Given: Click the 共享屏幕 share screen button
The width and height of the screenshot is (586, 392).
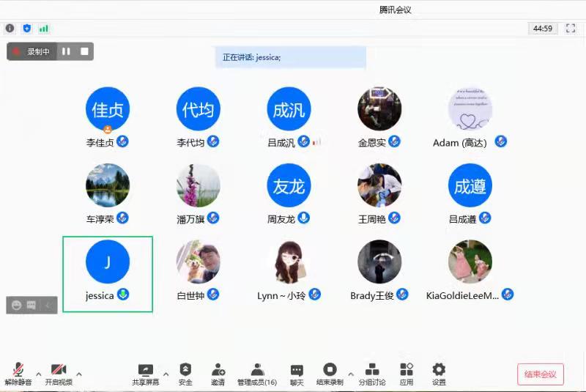Looking at the screenshot, I should (x=145, y=374).
